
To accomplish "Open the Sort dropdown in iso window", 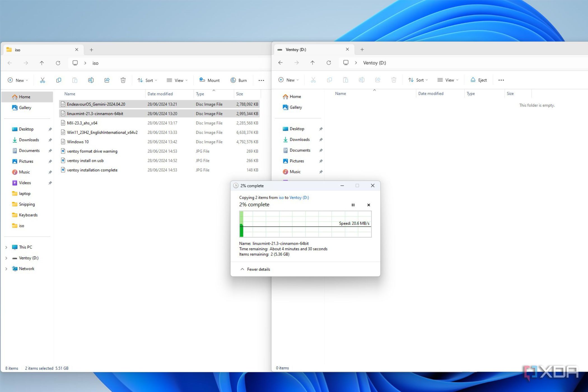I will coord(147,80).
